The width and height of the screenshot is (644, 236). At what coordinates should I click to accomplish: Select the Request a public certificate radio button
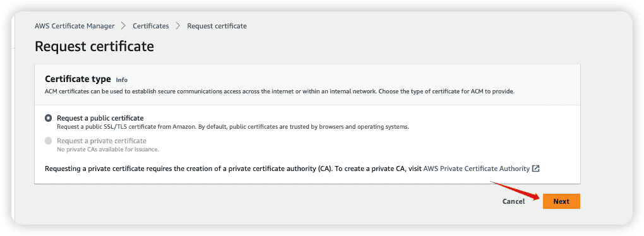coord(49,118)
